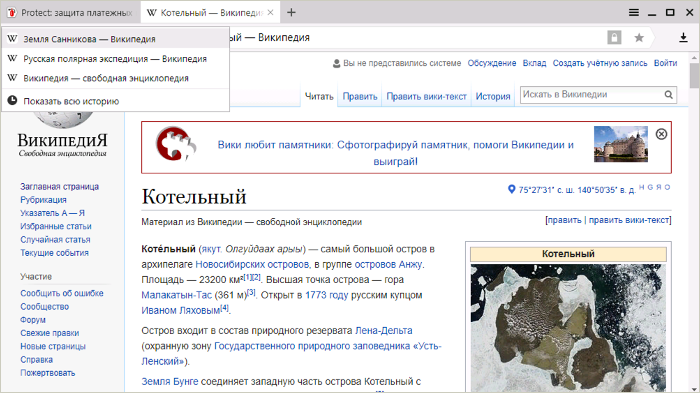Open the Править tab
The width and height of the screenshot is (700, 393).
[x=360, y=96]
